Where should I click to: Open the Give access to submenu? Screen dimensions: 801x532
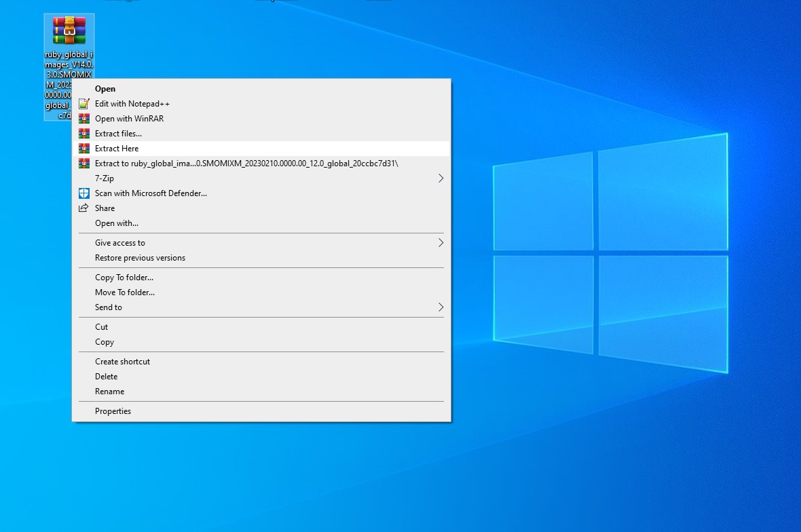point(261,242)
